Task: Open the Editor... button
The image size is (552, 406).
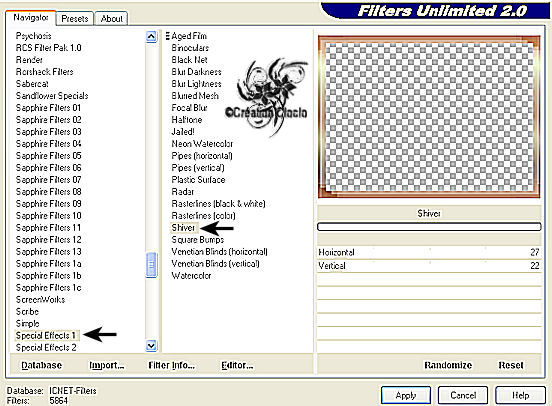Action: 237,365
